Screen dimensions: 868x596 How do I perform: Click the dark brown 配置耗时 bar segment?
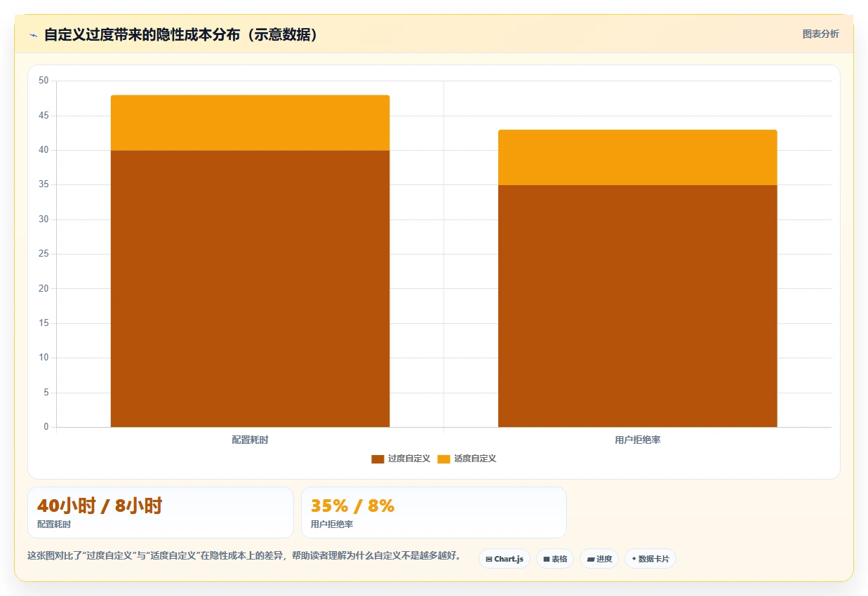250,288
